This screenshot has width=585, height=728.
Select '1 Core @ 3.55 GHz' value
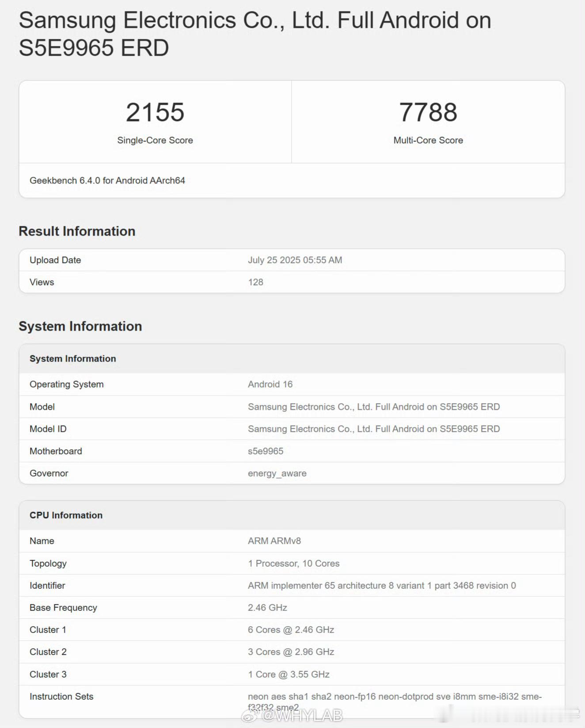pyautogui.click(x=289, y=674)
